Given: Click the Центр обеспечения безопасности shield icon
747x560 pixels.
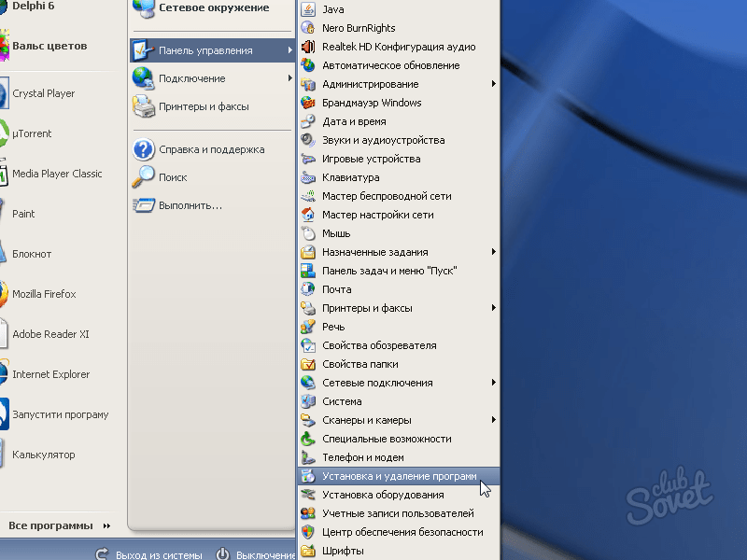Looking at the screenshot, I should 308,532.
